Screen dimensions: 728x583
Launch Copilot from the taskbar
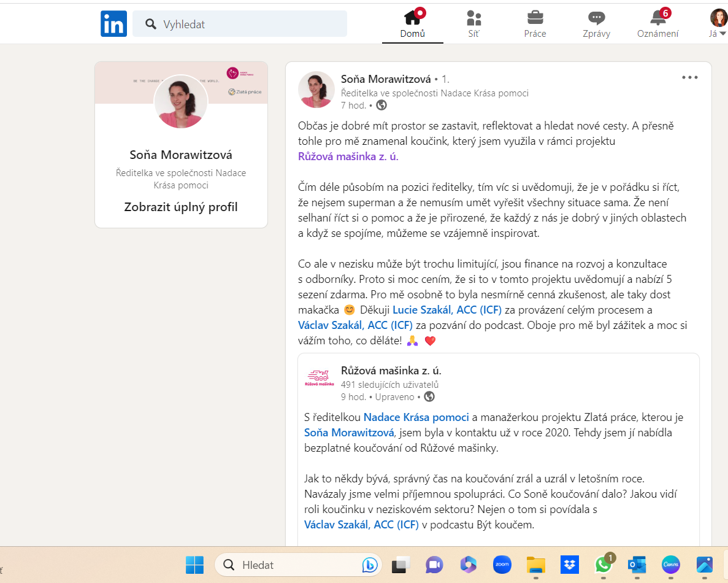coord(468,565)
